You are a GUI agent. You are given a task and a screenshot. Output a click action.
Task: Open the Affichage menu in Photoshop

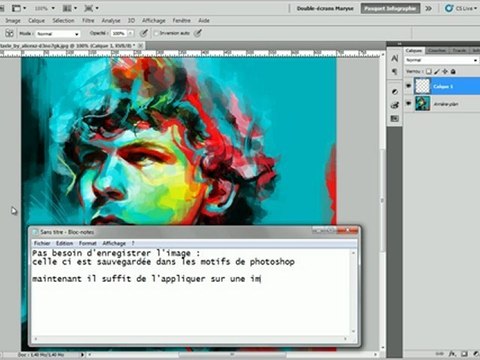tap(154, 21)
